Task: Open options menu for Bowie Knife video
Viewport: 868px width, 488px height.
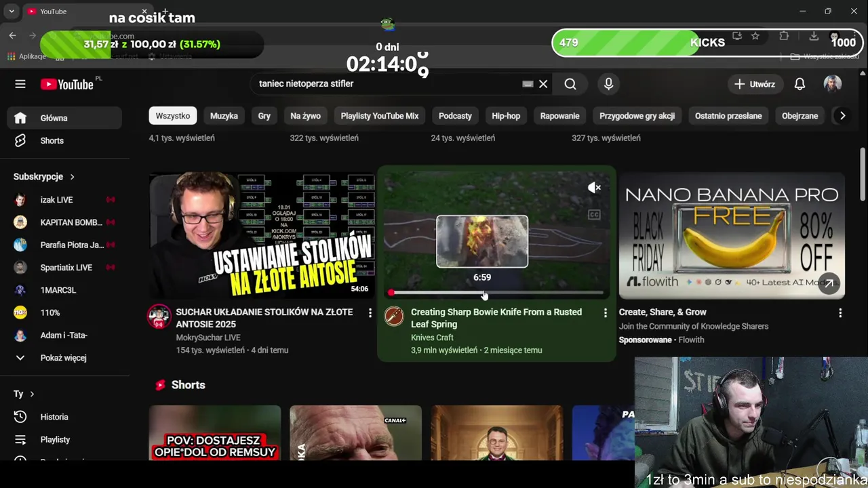Action: [x=605, y=312]
